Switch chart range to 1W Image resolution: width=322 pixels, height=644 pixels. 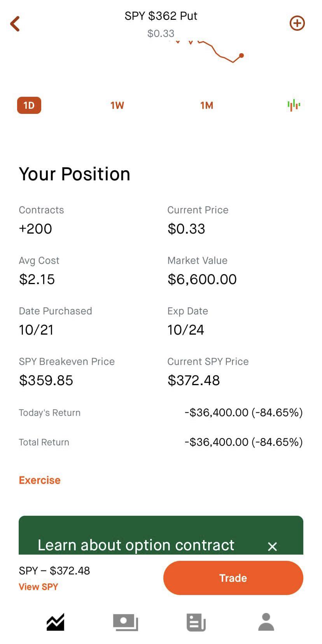117,105
